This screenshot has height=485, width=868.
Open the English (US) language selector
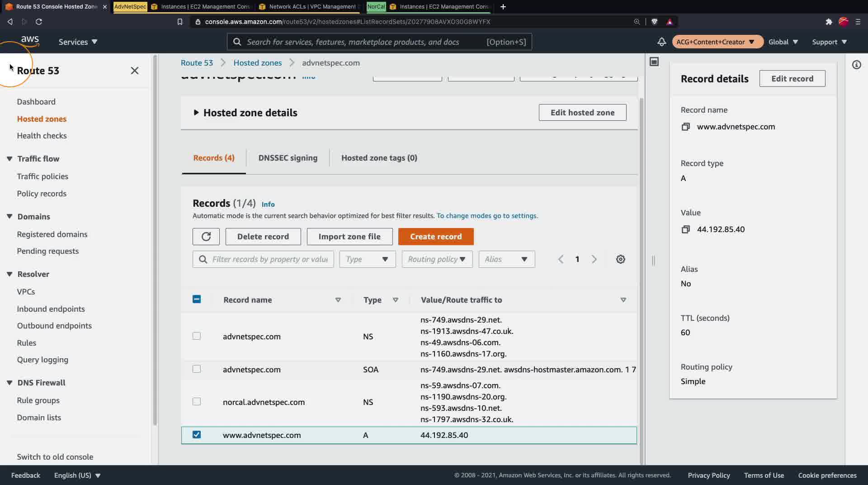tap(77, 475)
